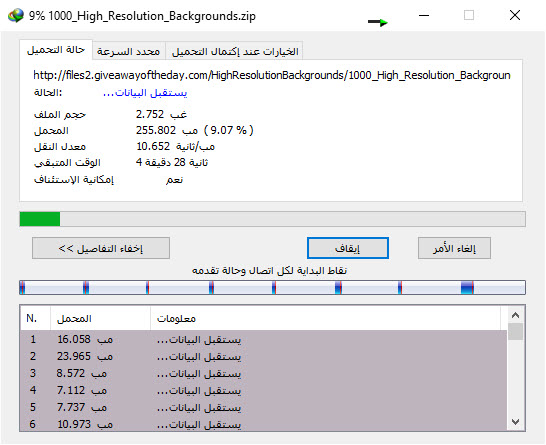Select connection row 3 with 8.572

(264, 373)
